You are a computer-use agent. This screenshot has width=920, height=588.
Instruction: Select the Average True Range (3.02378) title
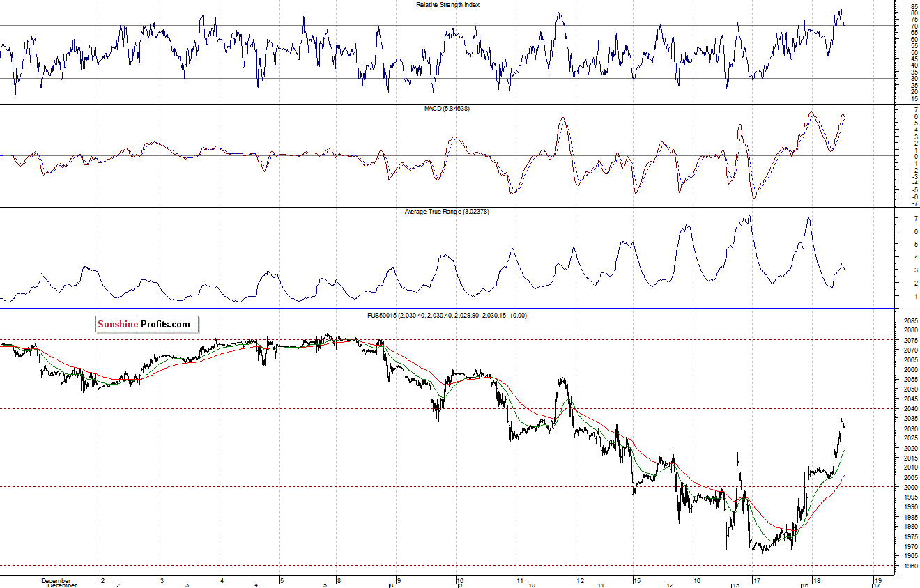pyautogui.click(x=447, y=211)
